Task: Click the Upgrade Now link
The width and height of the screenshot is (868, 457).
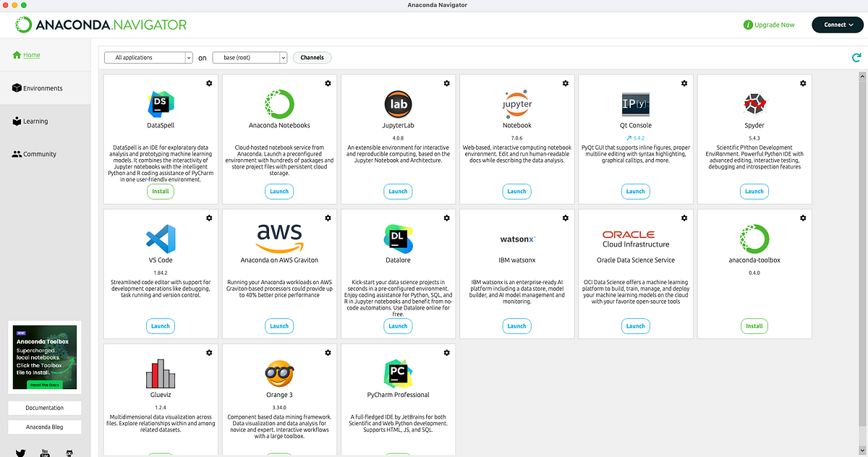Action: click(x=769, y=24)
